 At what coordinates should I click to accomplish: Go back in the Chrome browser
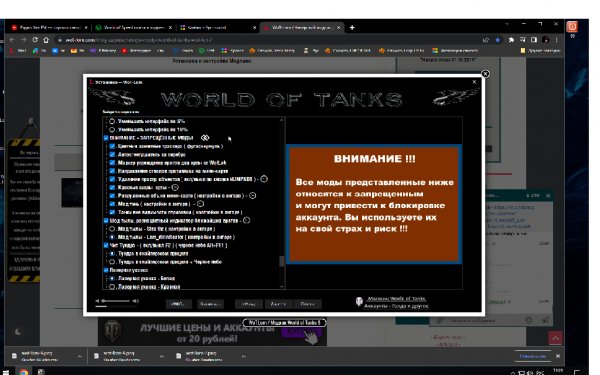click(x=12, y=40)
